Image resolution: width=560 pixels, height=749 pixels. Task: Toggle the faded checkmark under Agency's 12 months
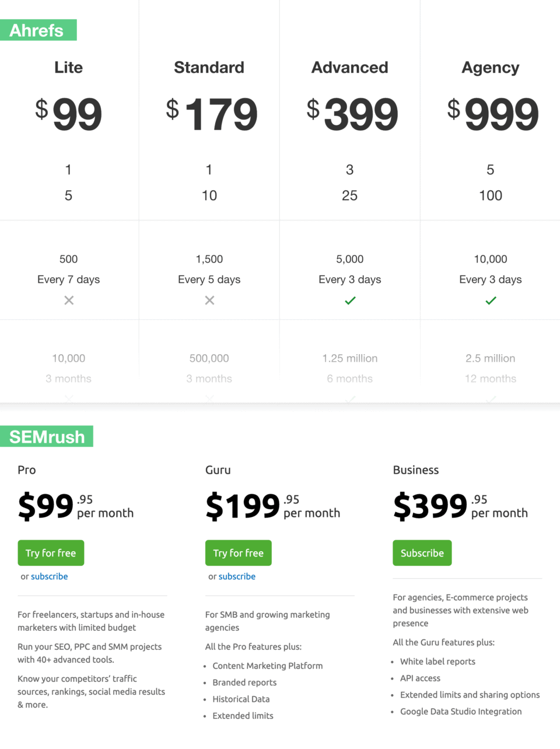[491, 399]
